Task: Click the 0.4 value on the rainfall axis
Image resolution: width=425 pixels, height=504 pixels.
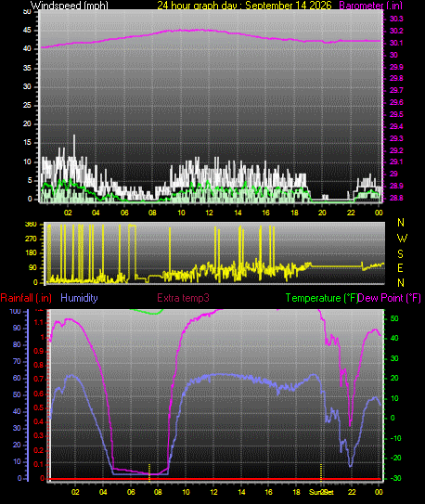Action: (x=39, y=421)
